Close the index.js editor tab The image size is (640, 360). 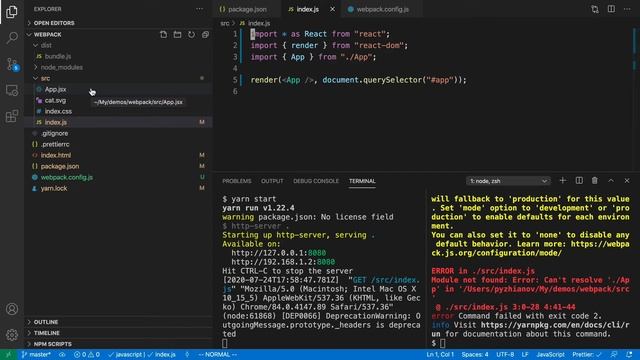pyautogui.click(x=332, y=9)
